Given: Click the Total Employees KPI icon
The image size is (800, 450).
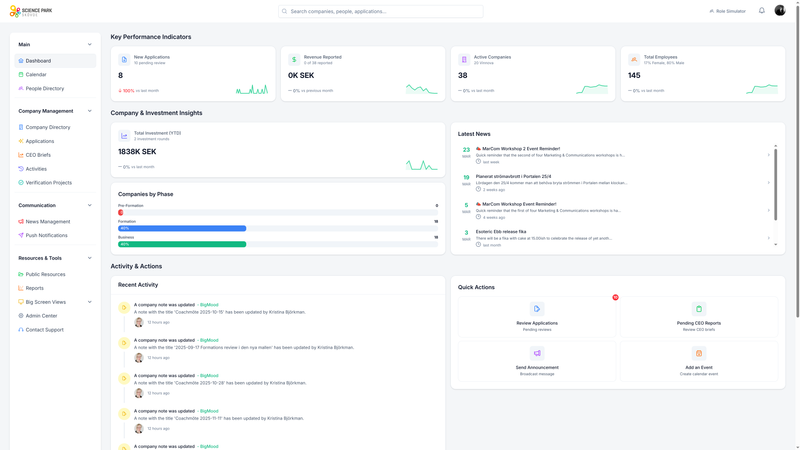Looking at the screenshot, I should tap(634, 60).
